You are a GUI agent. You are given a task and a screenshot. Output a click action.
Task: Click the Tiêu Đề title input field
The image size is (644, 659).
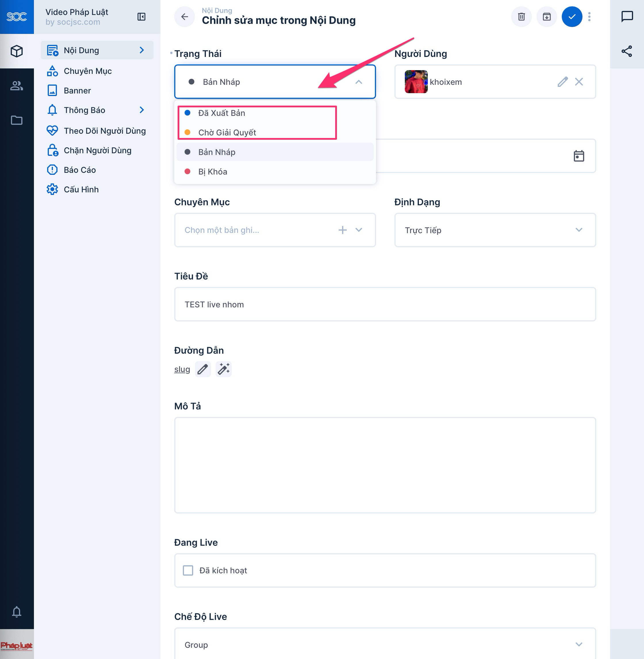click(x=385, y=304)
